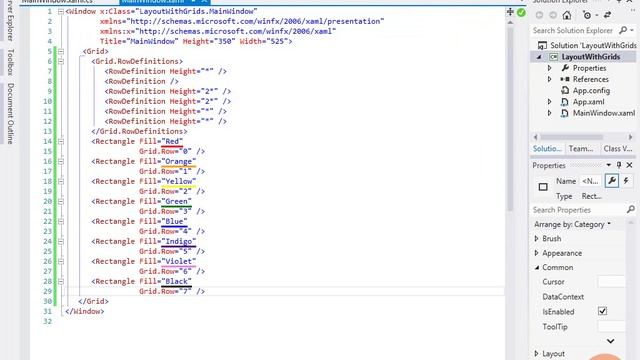Screen dimensions: 640x360
Task: Expand the Layout category
Action: point(536,353)
